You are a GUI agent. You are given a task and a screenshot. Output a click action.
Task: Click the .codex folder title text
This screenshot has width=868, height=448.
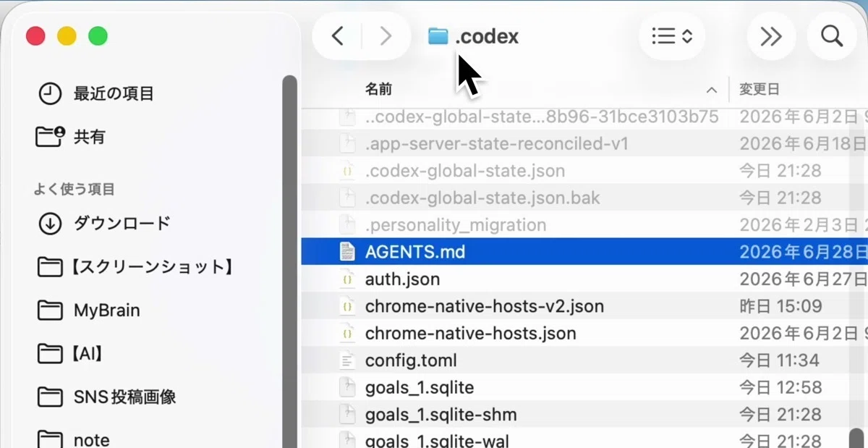tap(487, 36)
